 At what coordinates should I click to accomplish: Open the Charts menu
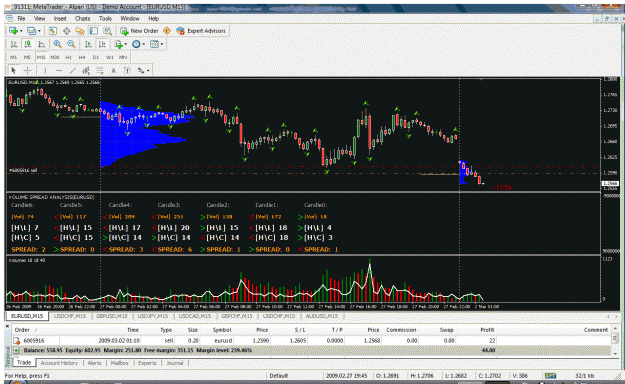tap(82, 18)
